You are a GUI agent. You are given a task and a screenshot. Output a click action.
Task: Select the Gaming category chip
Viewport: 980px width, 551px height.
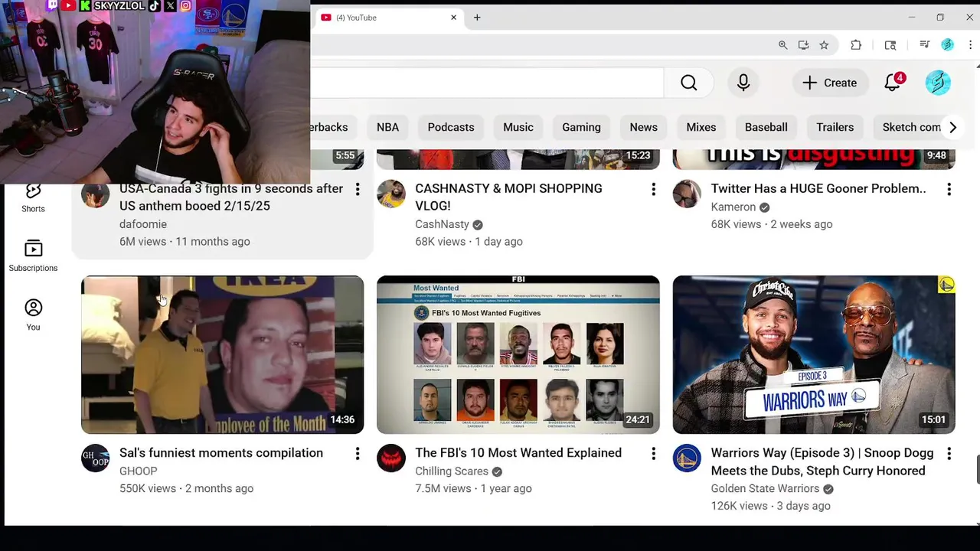[x=581, y=127]
